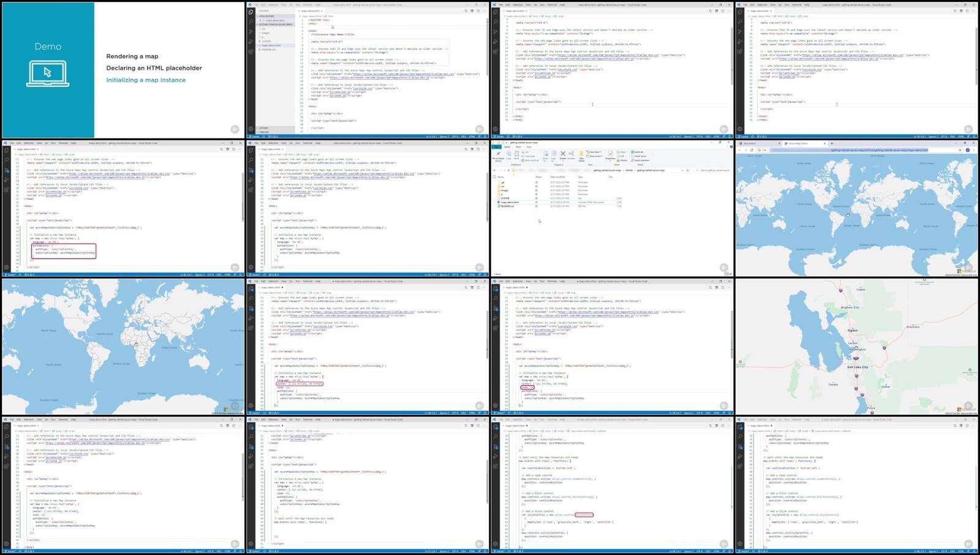The width and height of the screenshot is (980, 555).
Task: Click the Provo label on the Utah map
Action: coord(872,408)
